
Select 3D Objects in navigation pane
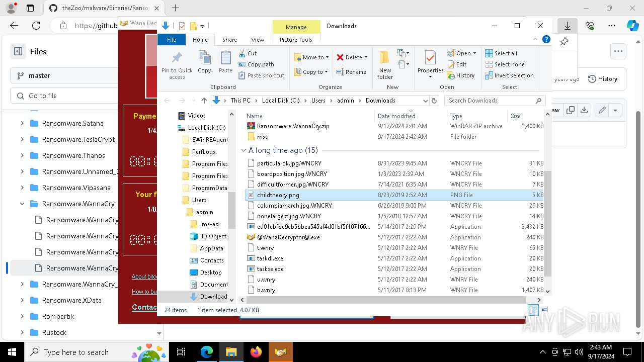click(x=213, y=236)
